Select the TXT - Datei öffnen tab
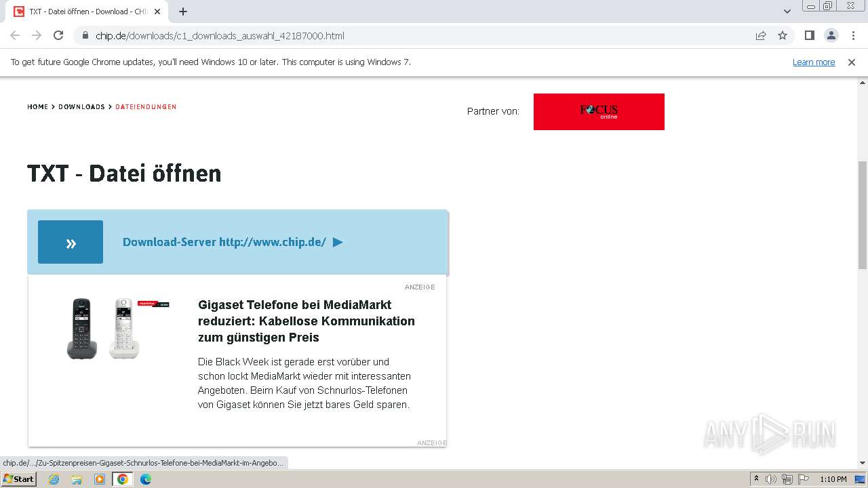 pos(88,12)
